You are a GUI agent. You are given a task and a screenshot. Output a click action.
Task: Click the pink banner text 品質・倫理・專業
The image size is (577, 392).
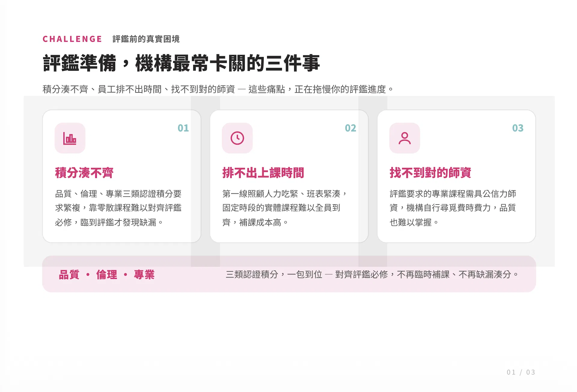tap(107, 275)
